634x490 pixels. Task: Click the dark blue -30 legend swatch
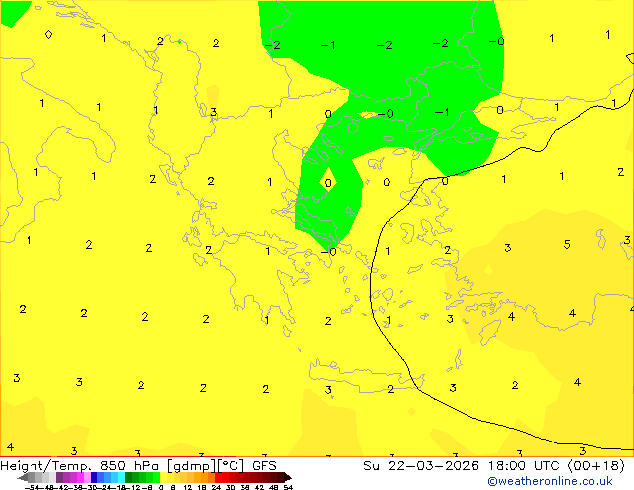coord(94,478)
